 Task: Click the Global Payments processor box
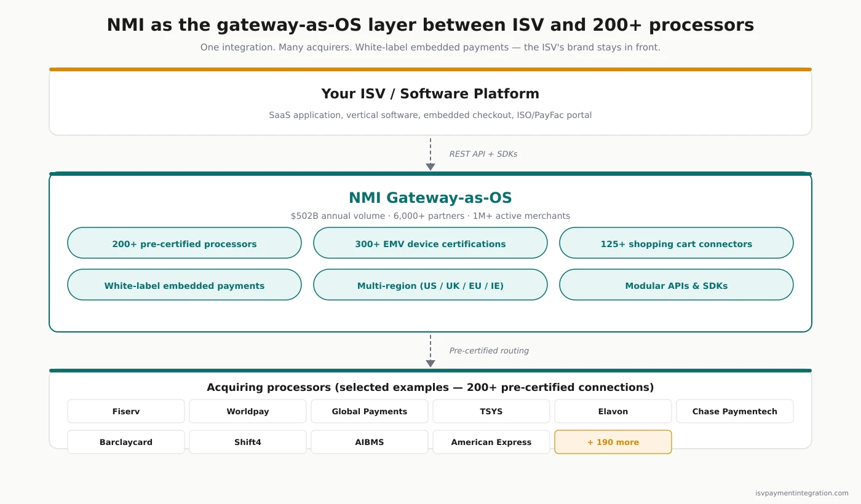[x=370, y=411]
